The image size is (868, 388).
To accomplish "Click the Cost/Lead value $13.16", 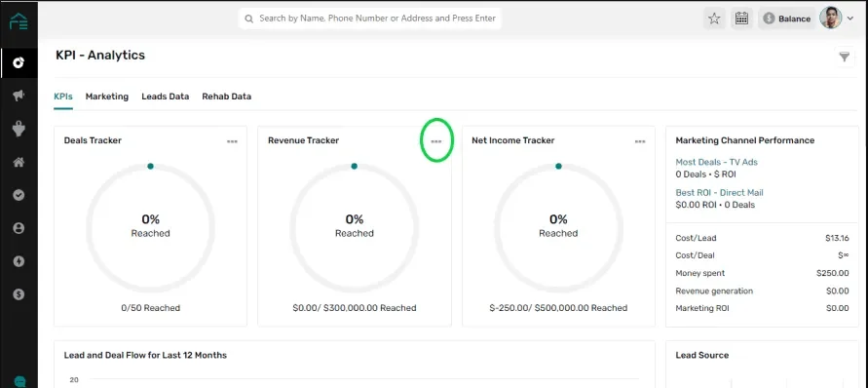I will coord(837,238).
